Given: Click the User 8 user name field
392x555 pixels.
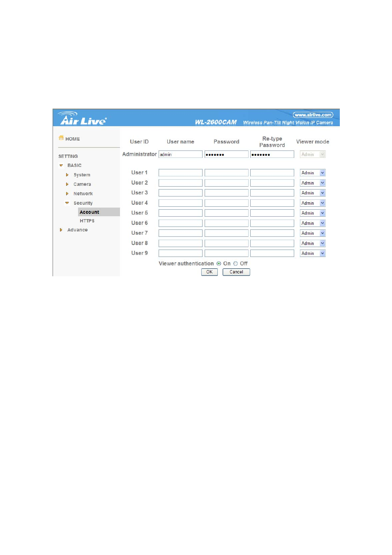Looking at the screenshot, I should pyautogui.click(x=180, y=243).
